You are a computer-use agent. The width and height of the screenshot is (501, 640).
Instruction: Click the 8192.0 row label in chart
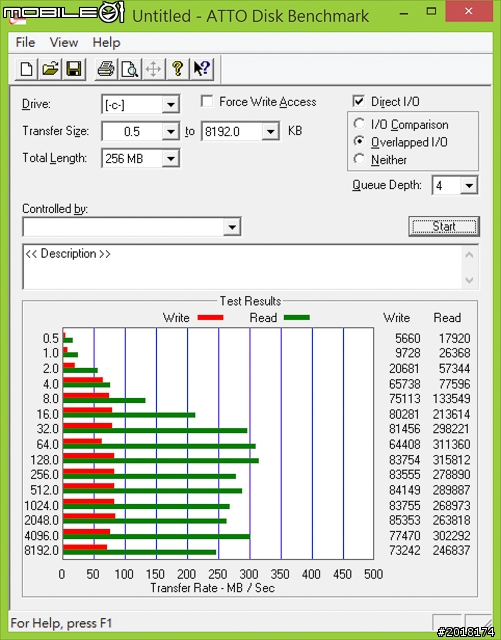pyautogui.click(x=41, y=551)
